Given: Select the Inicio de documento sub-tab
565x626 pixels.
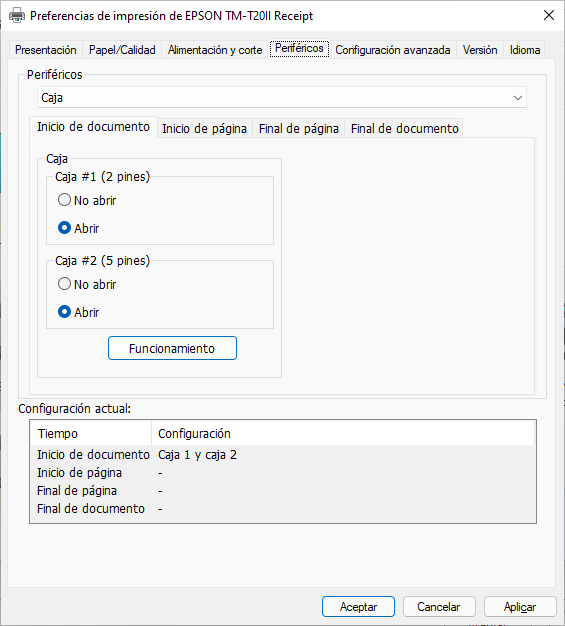Looking at the screenshot, I should tap(93, 127).
